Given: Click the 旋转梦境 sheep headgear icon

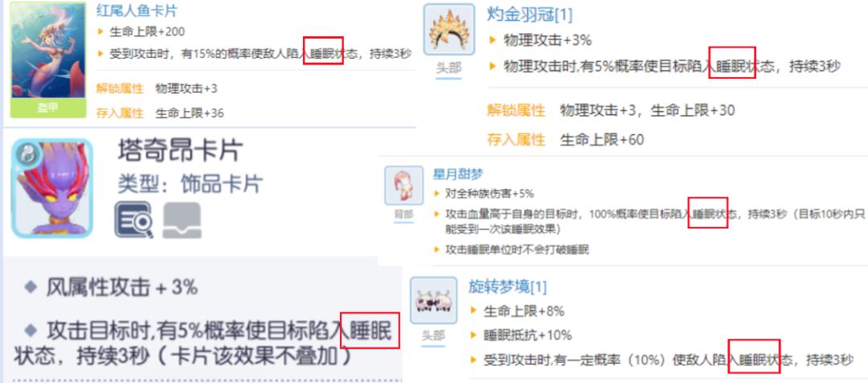Looking at the screenshot, I should pyautogui.click(x=433, y=300).
